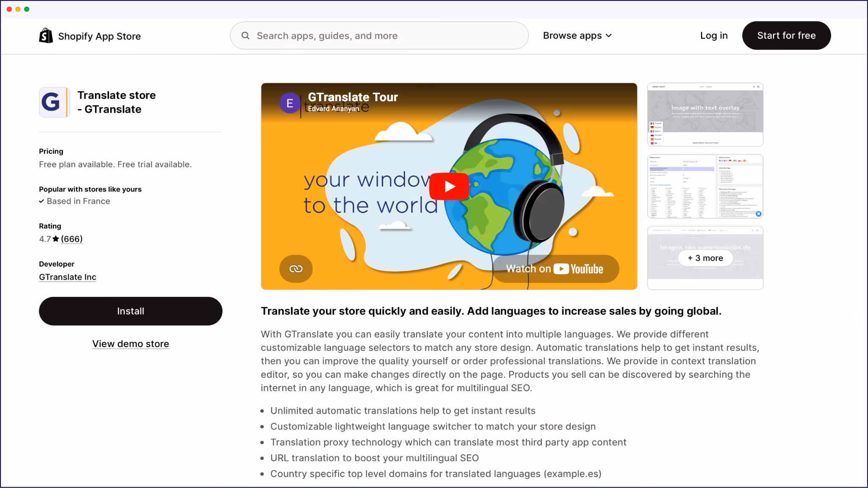This screenshot has width=868, height=488.
Task: Click the Edvard Ananyan channel name
Action: [334, 109]
